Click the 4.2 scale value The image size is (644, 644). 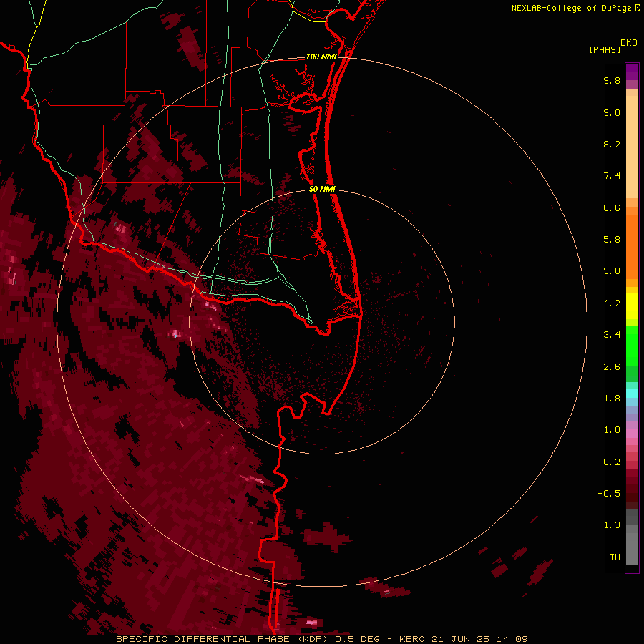612,303
